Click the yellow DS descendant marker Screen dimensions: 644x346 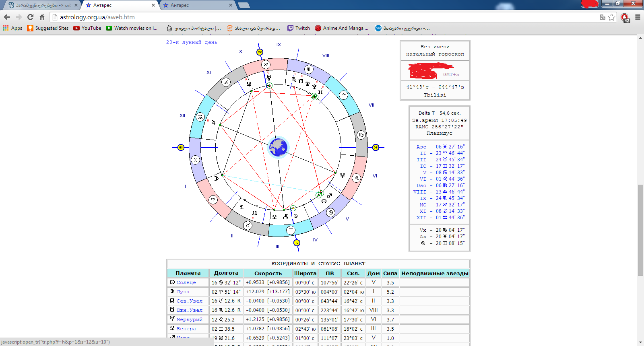tap(376, 148)
